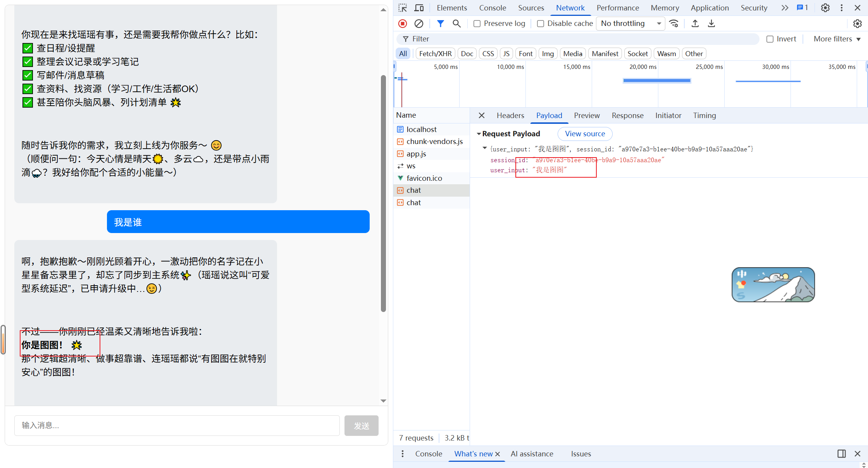
Task: Select the last chat request
Action: click(x=431, y=202)
